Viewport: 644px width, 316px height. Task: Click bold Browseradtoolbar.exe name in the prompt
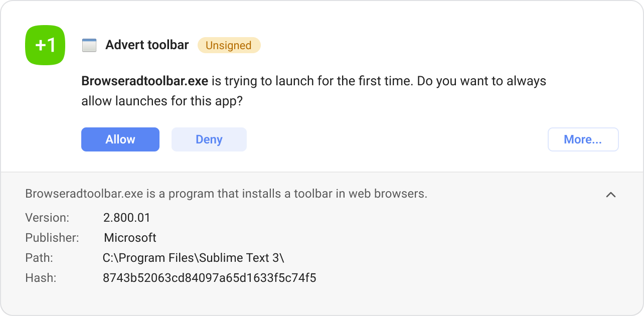[144, 81]
